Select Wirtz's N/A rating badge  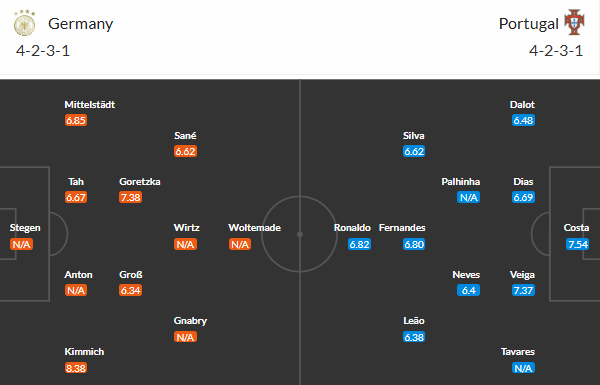coord(185,244)
